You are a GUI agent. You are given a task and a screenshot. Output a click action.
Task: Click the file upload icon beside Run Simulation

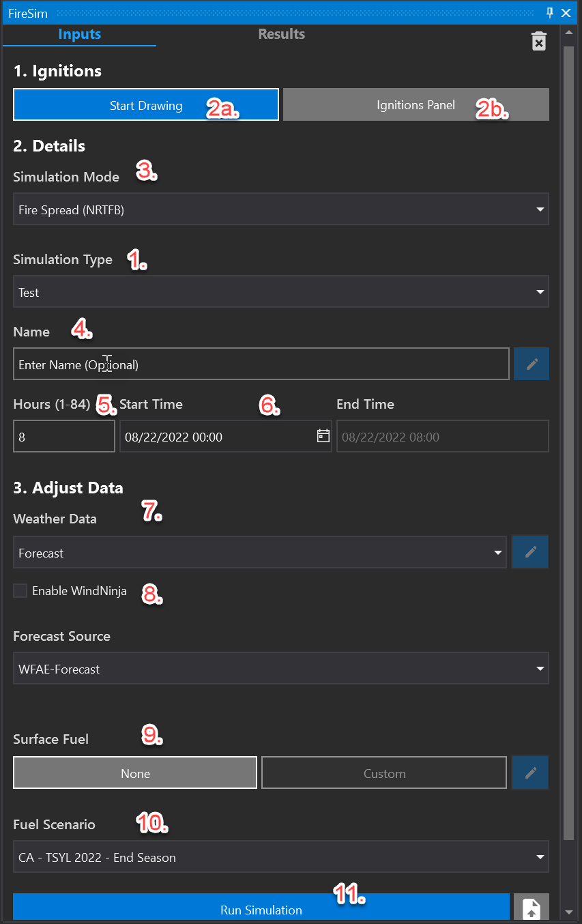click(x=531, y=909)
